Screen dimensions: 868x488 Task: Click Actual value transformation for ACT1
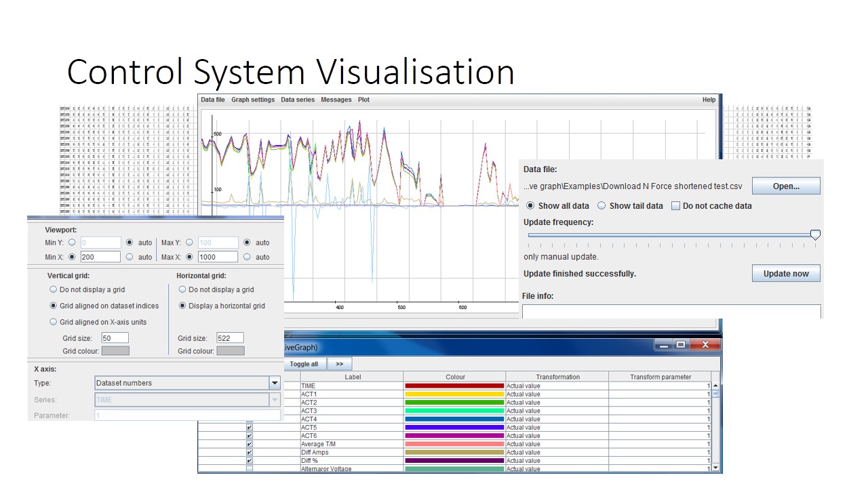pyautogui.click(x=557, y=394)
